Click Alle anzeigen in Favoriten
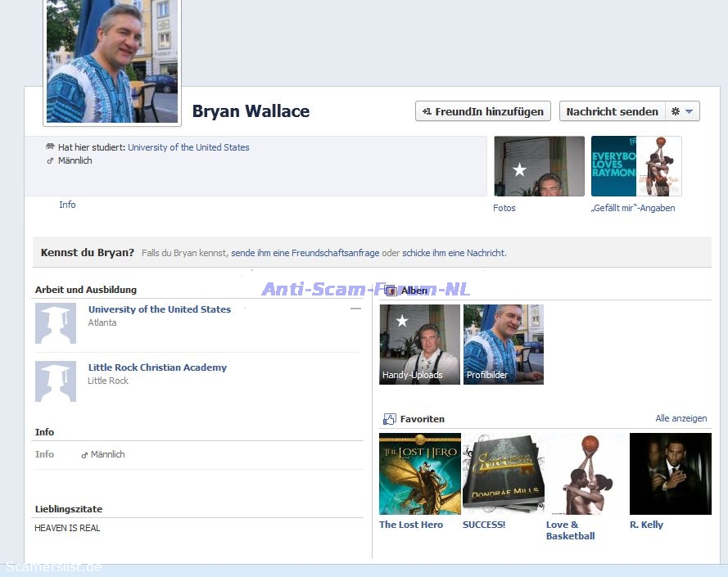The image size is (728, 577). 681,418
